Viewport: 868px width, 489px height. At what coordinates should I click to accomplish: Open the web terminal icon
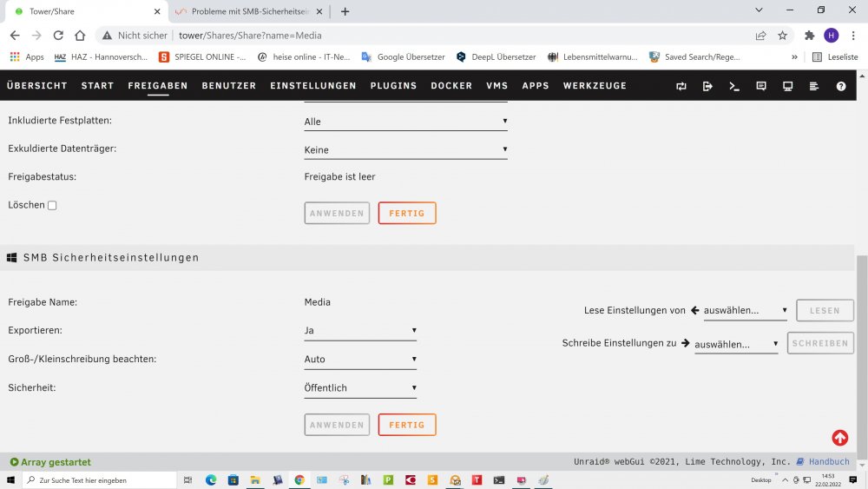pos(734,86)
